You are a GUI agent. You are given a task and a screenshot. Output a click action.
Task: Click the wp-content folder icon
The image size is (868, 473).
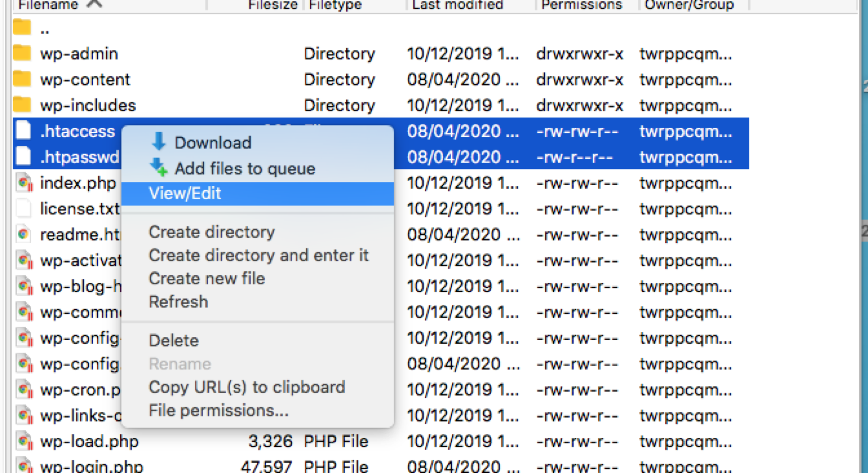(22, 79)
